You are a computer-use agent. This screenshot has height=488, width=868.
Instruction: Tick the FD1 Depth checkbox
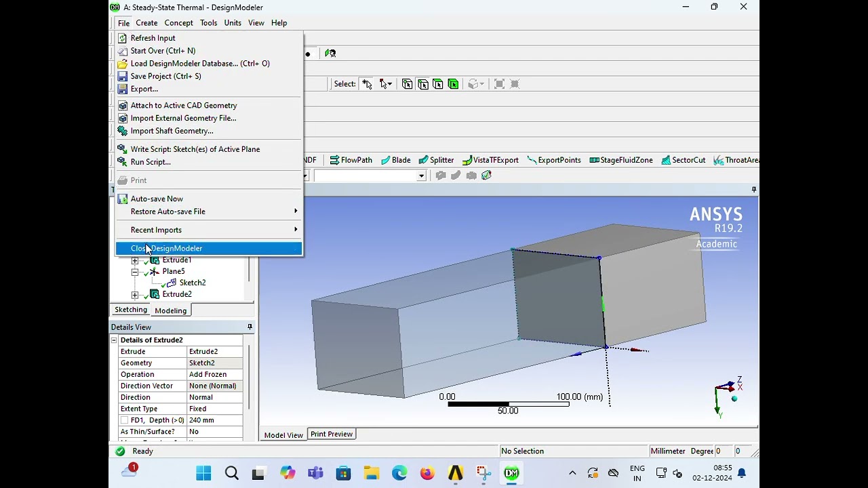point(124,421)
